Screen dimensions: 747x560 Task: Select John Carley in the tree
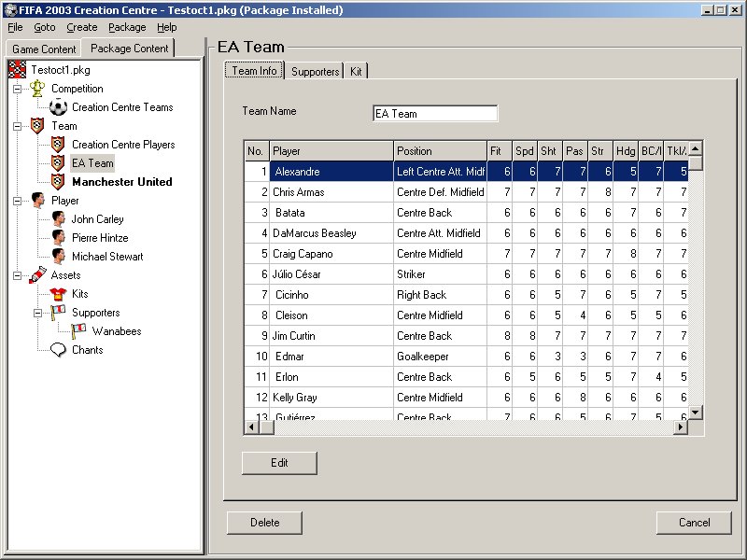[x=98, y=219]
